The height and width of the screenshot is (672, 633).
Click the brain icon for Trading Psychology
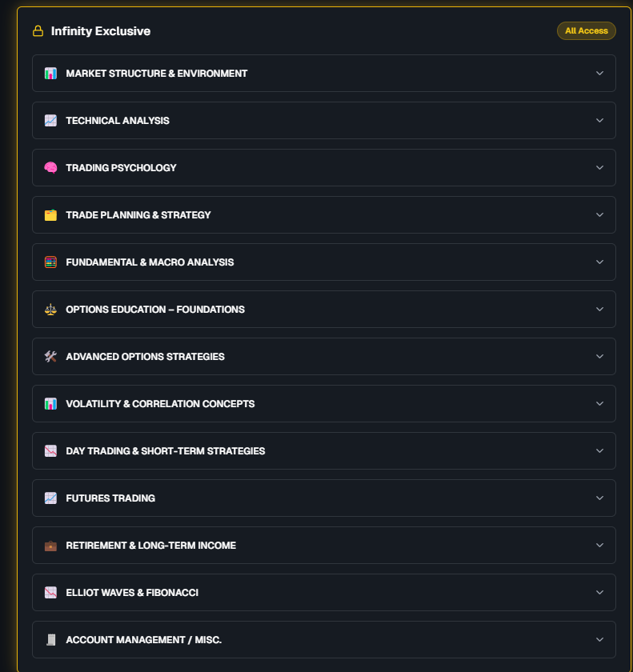click(x=50, y=168)
